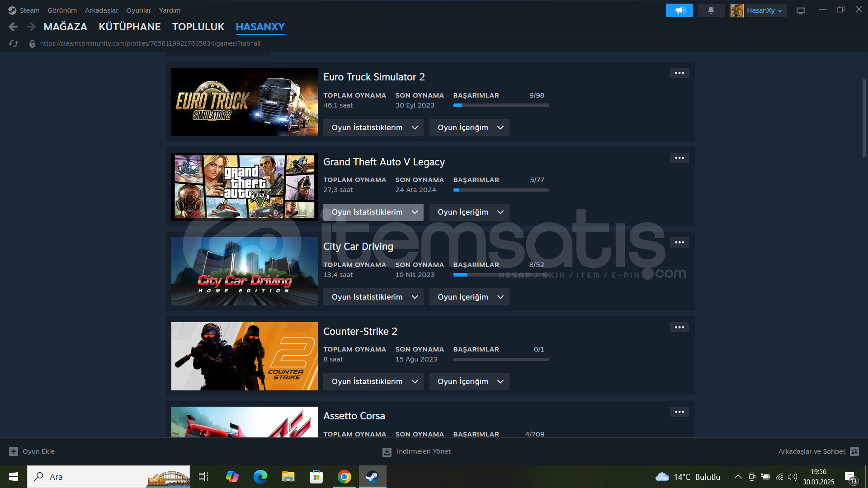Expand Oyun İstatistiklerim for Counter-Strike 2
868x488 pixels.
(x=373, y=382)
